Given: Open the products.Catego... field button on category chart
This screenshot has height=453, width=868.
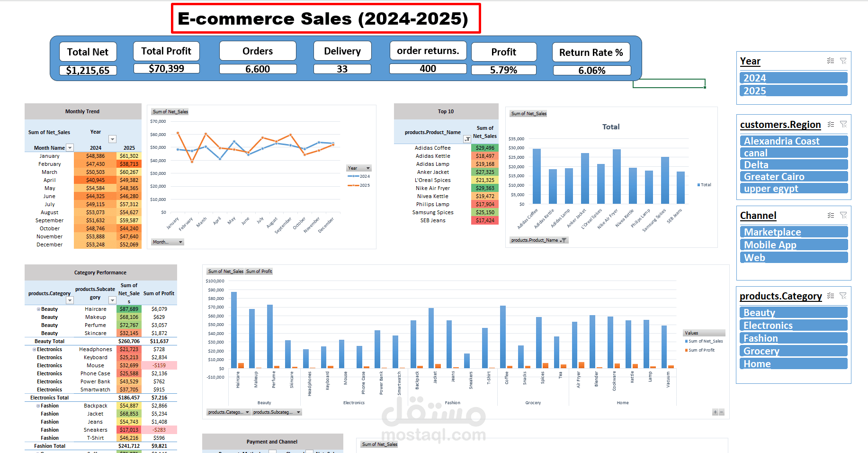Looking at the screenshot, I should coord(228,412).
